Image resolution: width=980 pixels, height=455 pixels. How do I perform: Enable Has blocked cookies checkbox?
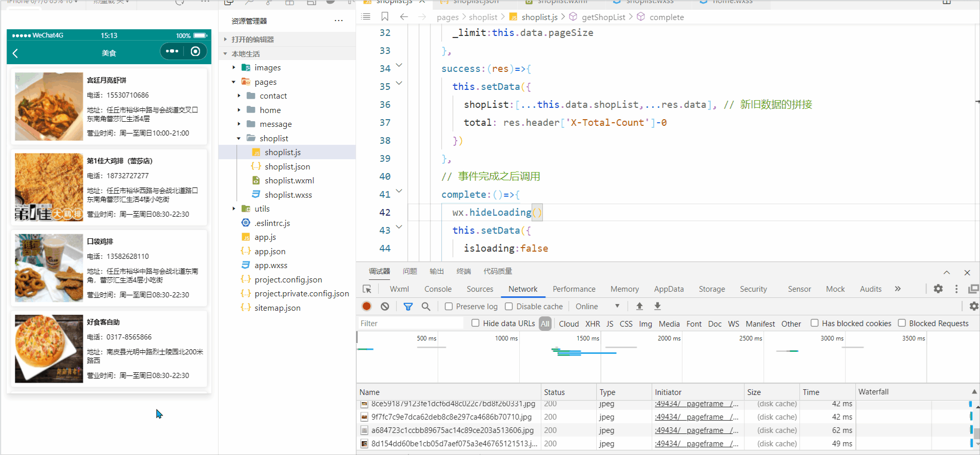pyautogui.click(x=814, y=323)
